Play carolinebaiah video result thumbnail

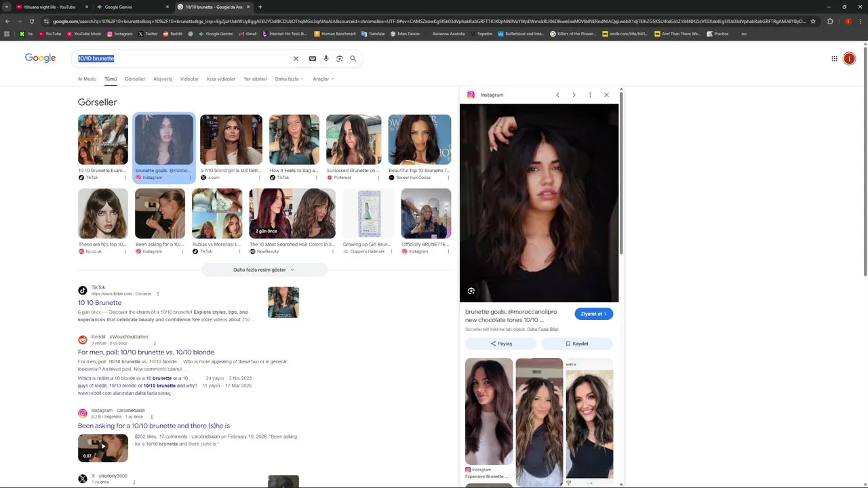(103, 448)
